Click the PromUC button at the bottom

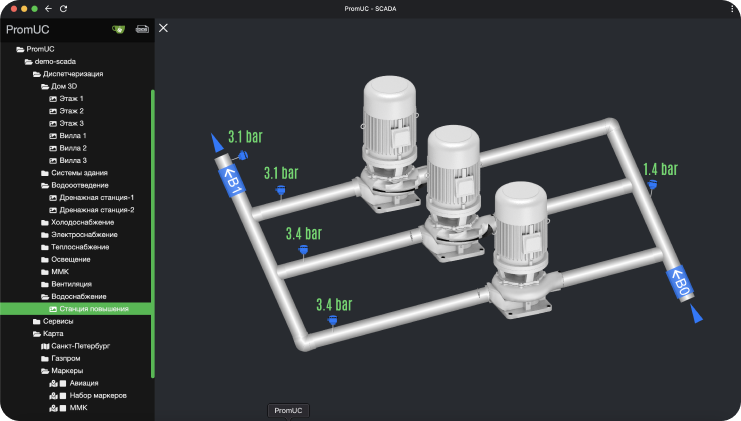289,410
